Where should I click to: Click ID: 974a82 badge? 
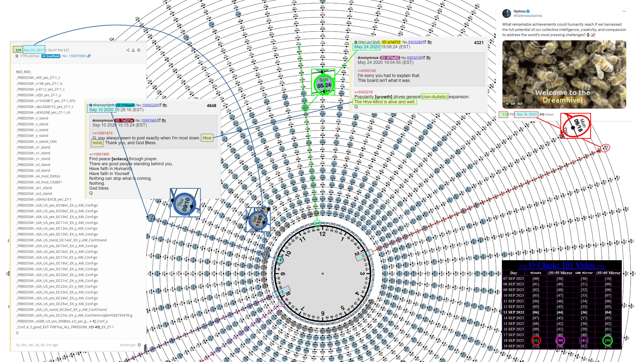tap(390, 58)
